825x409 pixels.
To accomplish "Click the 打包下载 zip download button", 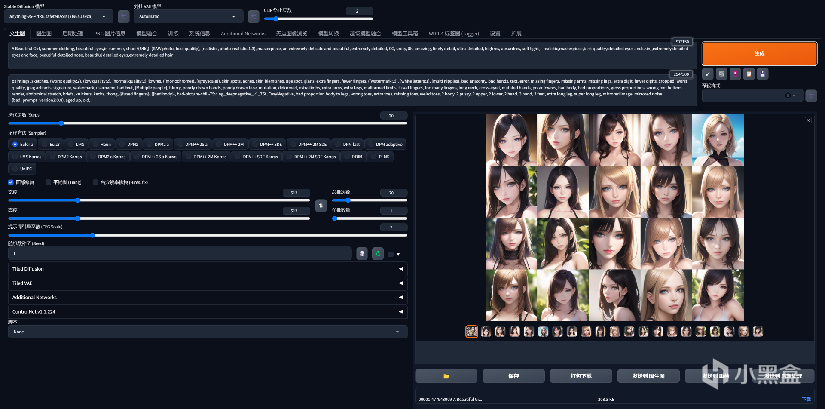I will (x=581, y=376).
